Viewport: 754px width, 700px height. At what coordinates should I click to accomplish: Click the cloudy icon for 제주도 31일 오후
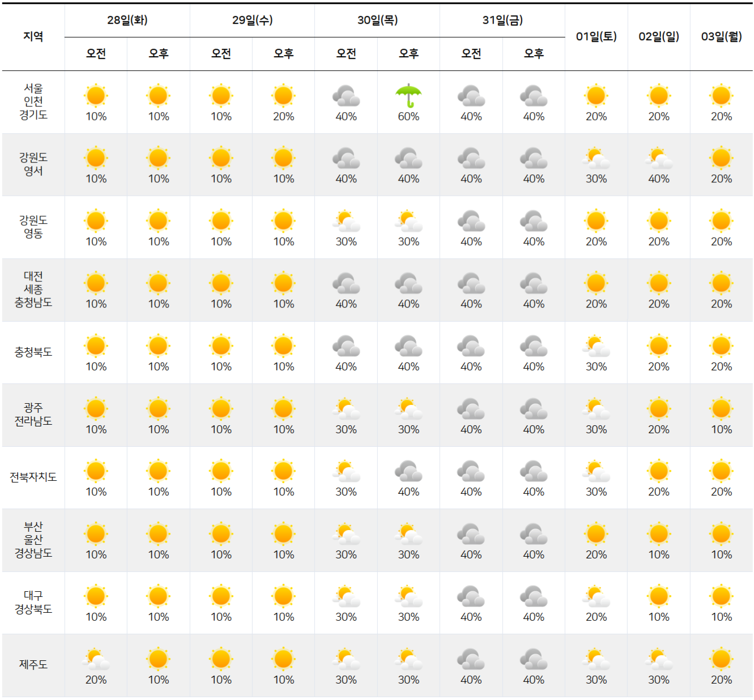point(534,659)
